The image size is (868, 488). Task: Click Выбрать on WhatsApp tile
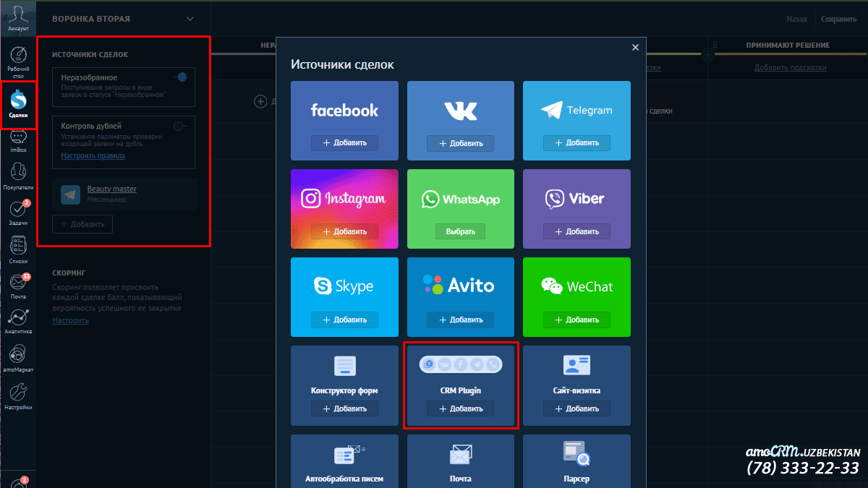(x=460, y=231)
